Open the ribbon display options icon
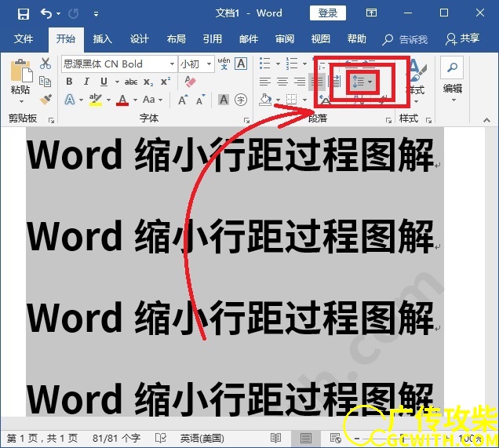 pyautogui.click(x=371, y=13)
